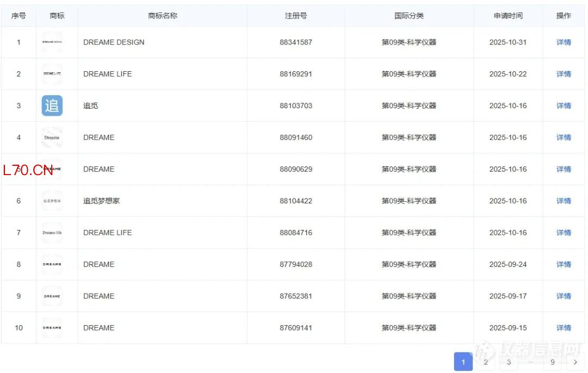588x373 pixels.
Task: Jump to last page 9
Action: click(553, 362)
